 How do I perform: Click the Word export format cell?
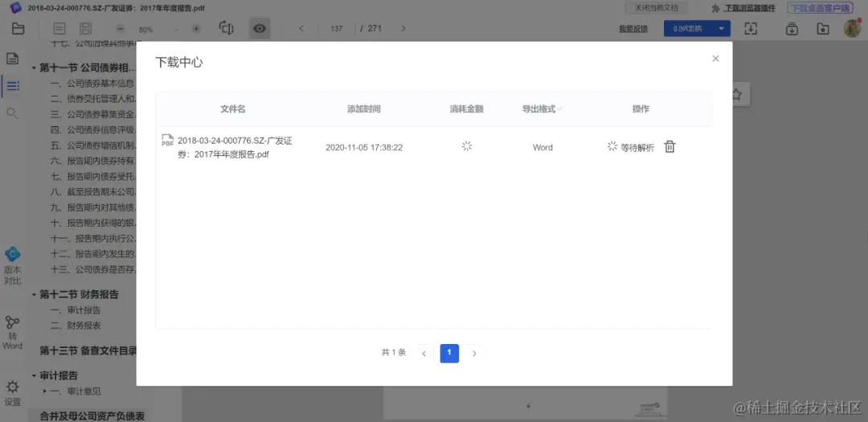coord(542,147)
